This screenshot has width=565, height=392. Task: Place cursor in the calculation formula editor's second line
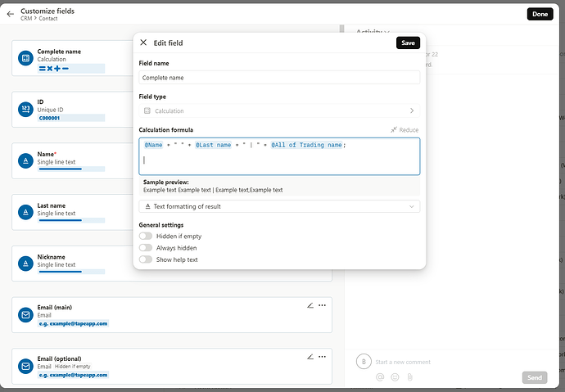pyautogui.click(x=279, y=160)
